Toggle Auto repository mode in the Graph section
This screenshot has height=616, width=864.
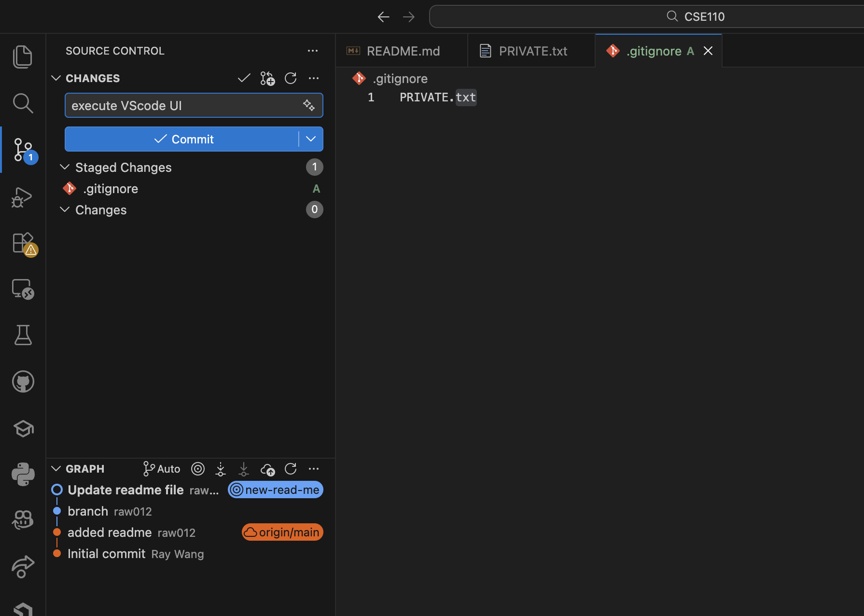coord(161,468)
